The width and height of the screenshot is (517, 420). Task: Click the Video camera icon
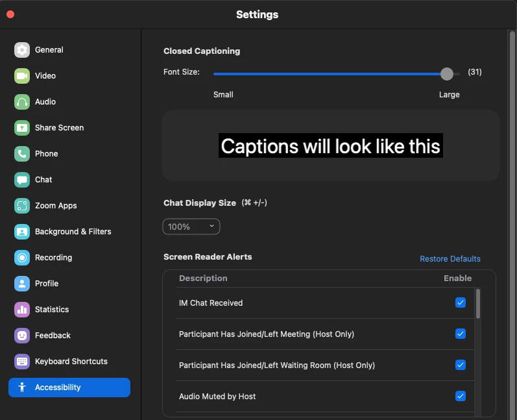coord(22,76)
